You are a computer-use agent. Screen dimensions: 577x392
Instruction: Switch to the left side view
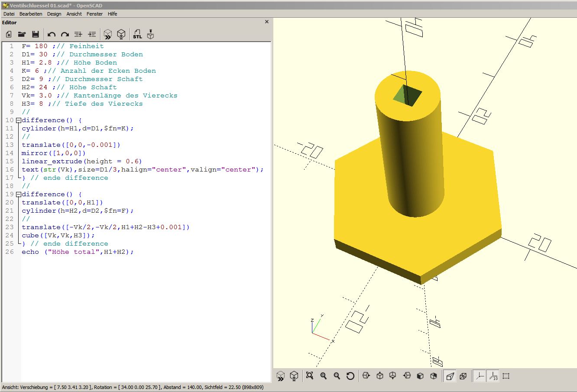407,376
